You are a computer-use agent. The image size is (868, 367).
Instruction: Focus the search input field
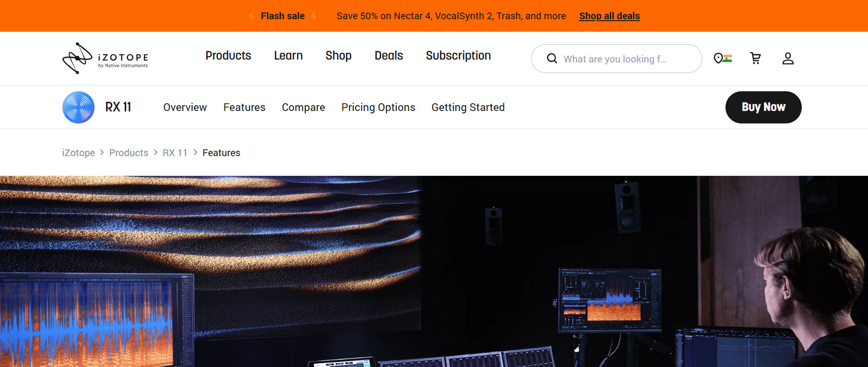click(x=624, y=59)
